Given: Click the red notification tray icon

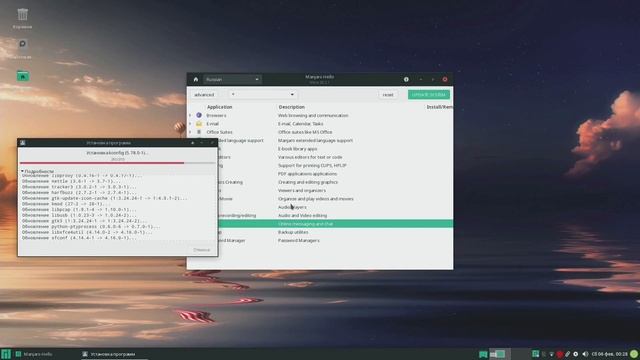Looking at the screenshot, I should click(560, 354).
